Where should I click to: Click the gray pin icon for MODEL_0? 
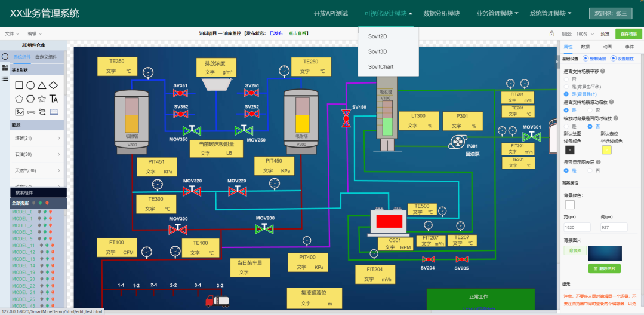39,212
